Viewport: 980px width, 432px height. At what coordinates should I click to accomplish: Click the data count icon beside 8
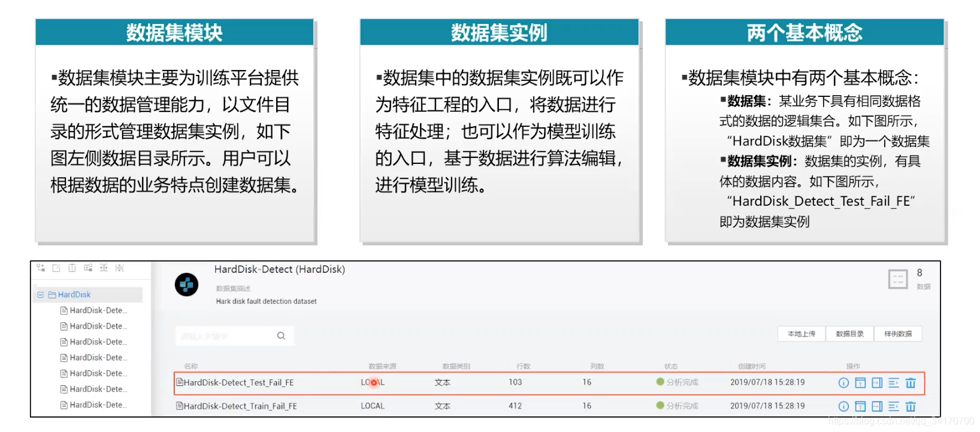tap(898, 279)
